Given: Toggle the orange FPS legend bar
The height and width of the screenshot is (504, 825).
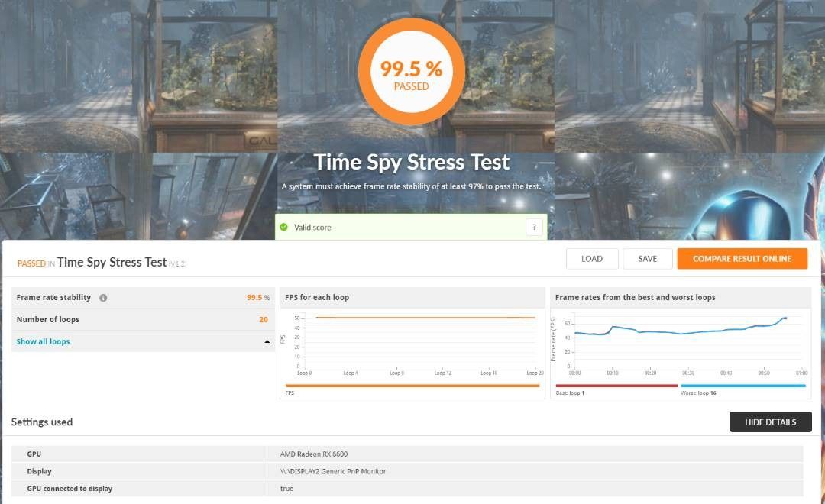Looking at the screenshot, I should [412, 386].
